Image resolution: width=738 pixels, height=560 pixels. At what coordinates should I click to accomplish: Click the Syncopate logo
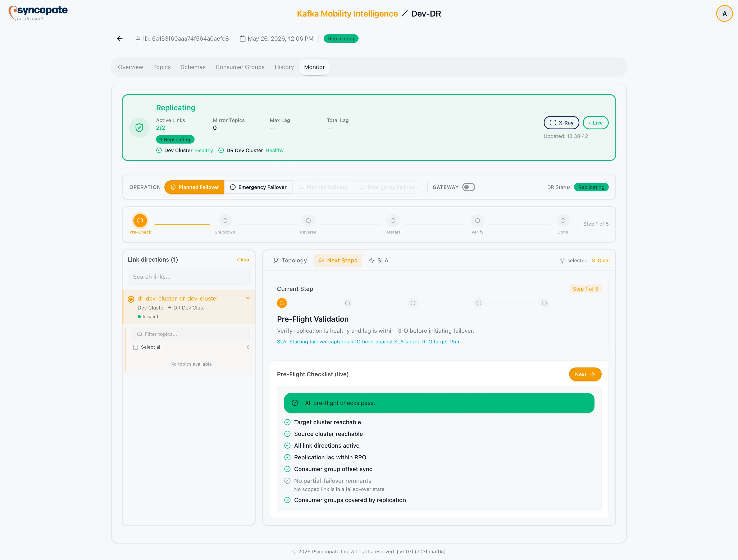[x=38, y=13]
